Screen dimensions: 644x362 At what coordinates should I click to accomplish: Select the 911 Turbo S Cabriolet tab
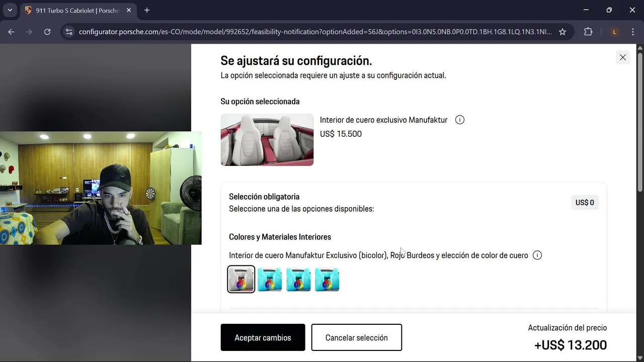(x=78, y=10)
